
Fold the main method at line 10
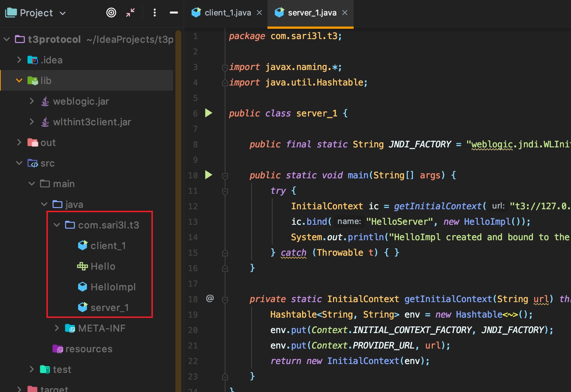point(225,175)
